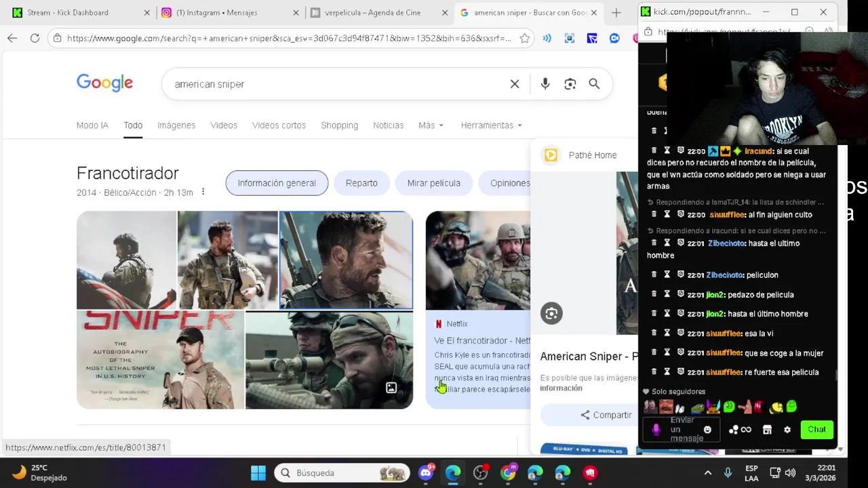868x488 pixels.
Task: Open the flag-draped soldier thumbnail
Action: click(126, 260)
